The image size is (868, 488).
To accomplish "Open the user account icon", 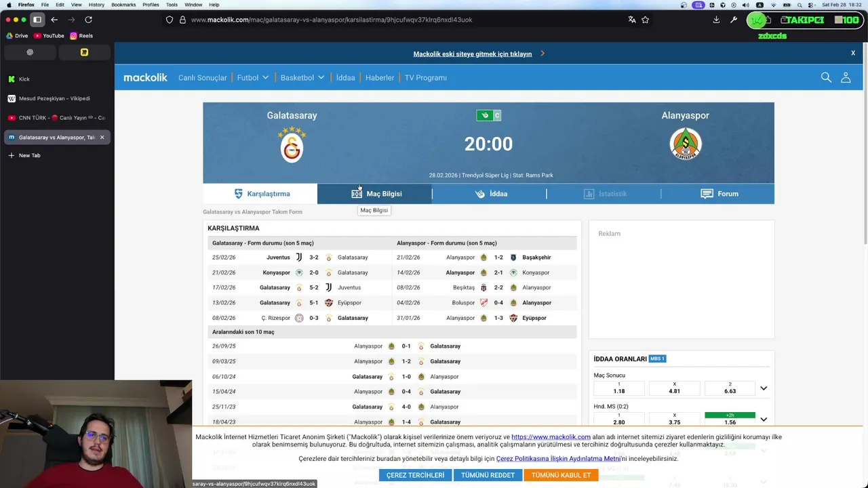I will 846,77.
